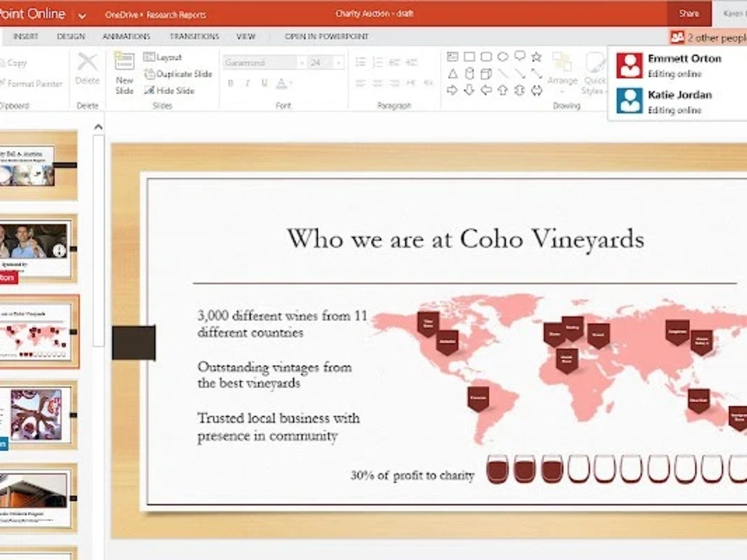The height and width of the screenshot is (560, 747).
Task: Select the star shape
Action: coord(536,57)
